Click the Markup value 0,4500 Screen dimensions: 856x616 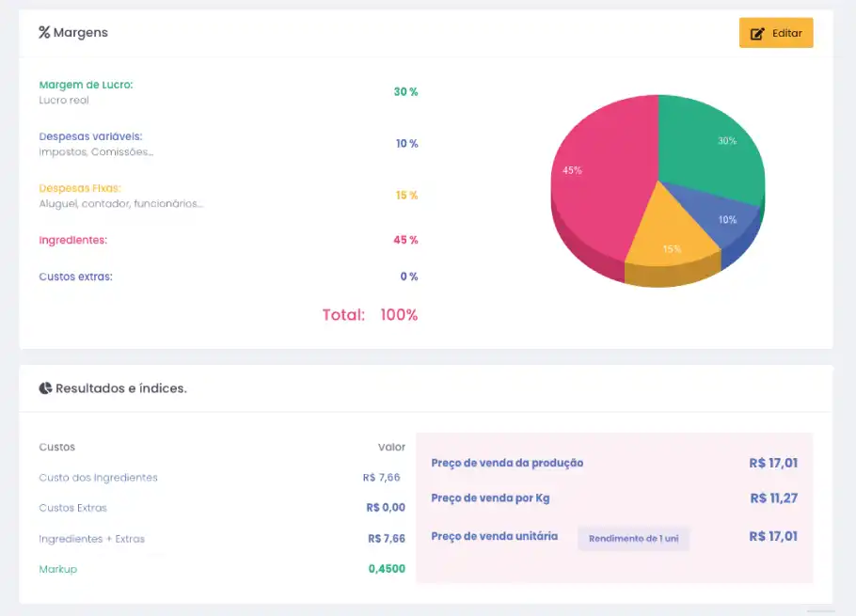(x=387, y=569)
